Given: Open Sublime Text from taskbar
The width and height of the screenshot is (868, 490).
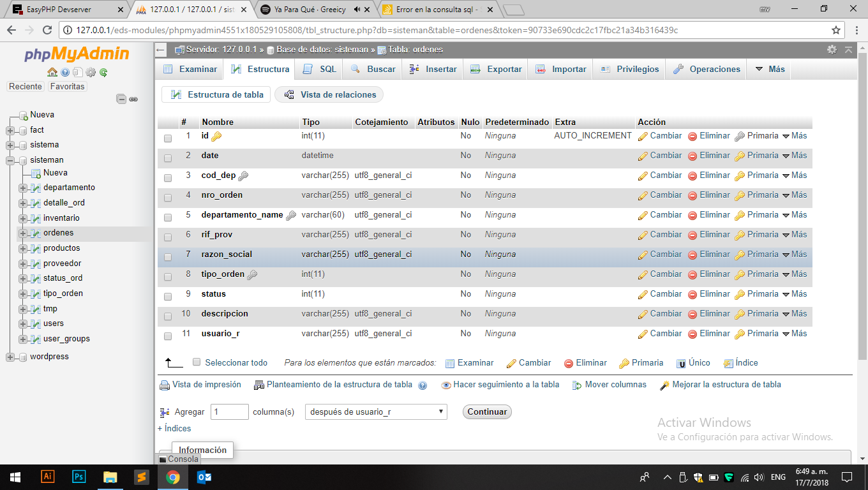Looking at the screenshot, I should pyautogui.click(x=142, y=477).
